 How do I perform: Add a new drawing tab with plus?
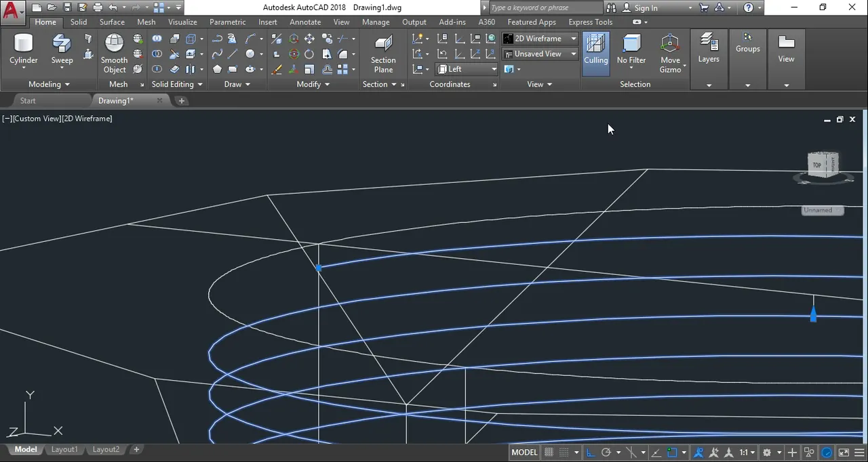click(181, 100)
